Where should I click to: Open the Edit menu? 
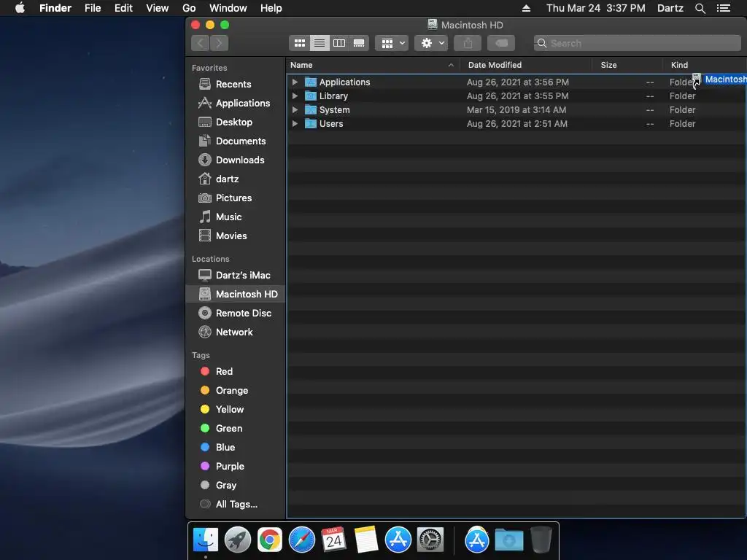tap(123, 8)
